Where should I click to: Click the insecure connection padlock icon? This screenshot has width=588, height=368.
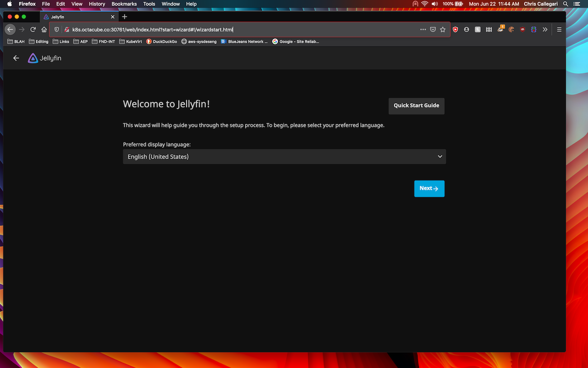point(66,29)
